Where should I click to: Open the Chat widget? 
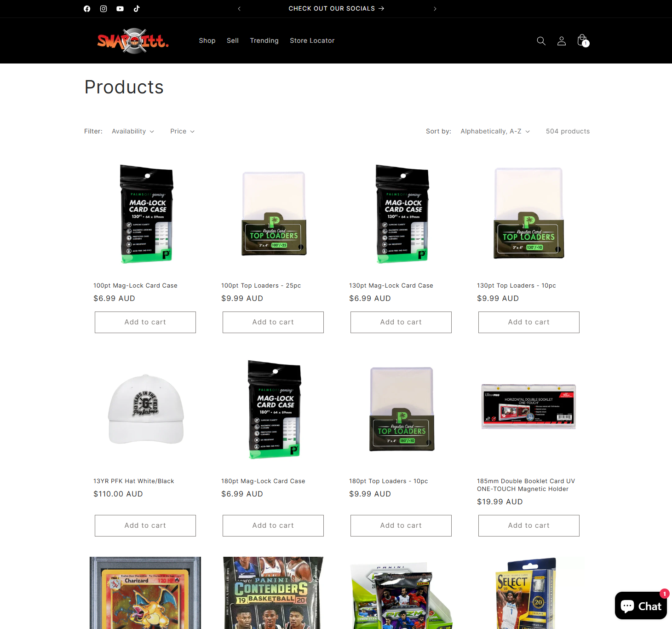coord(641,606)
